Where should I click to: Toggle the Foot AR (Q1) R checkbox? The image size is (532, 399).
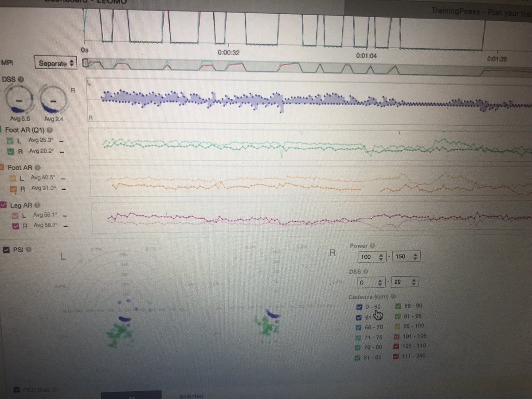12,152
